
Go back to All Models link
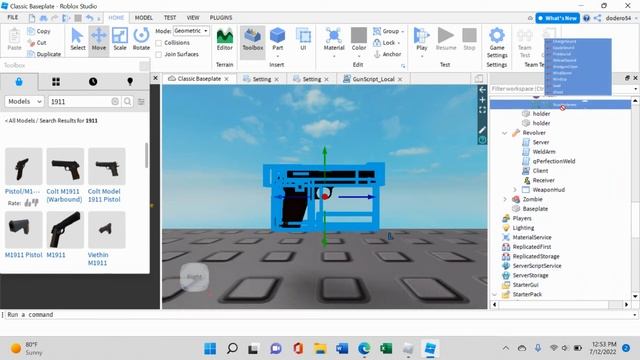coord(20,121)
